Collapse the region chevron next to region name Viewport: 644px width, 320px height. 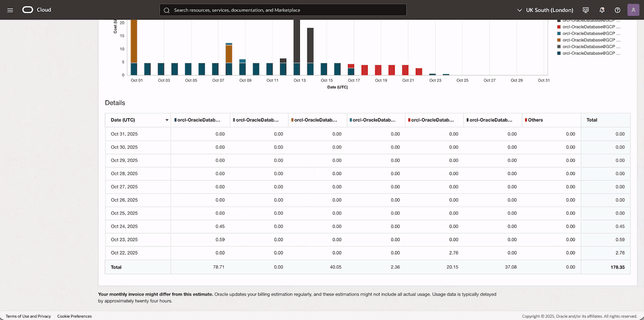[x=520, y=9]
